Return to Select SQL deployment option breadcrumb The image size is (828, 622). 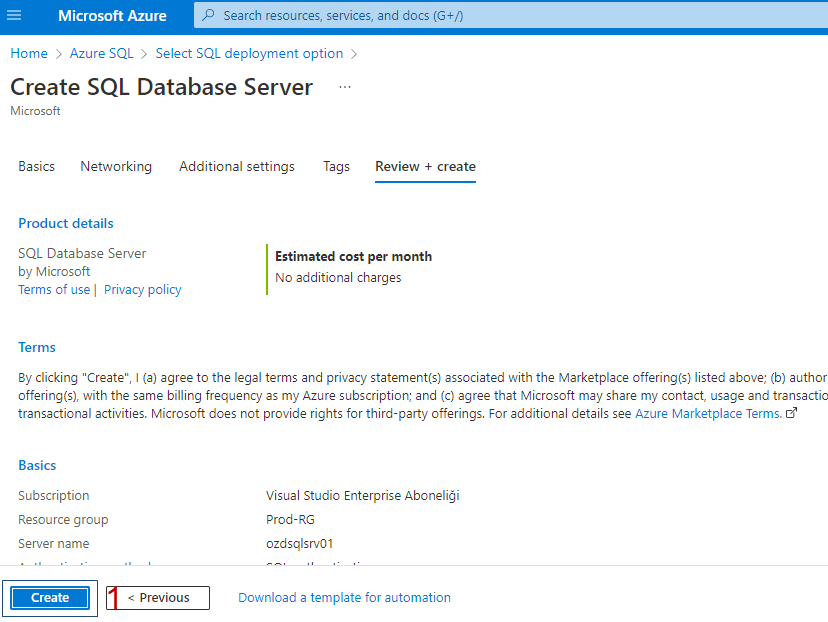(249, 53)
